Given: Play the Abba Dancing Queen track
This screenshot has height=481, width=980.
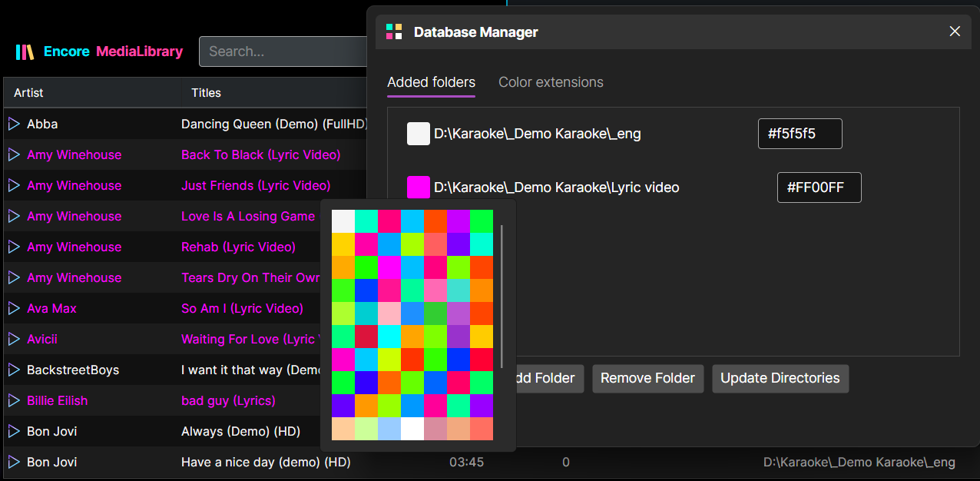Looking at the screenshot, I should (14, 124).
